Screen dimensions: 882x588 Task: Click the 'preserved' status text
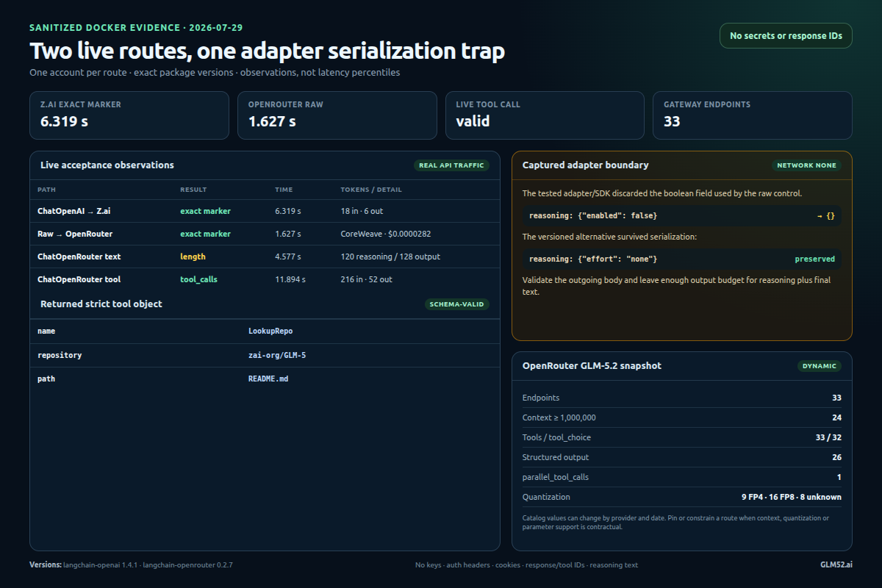click(815, 259)
